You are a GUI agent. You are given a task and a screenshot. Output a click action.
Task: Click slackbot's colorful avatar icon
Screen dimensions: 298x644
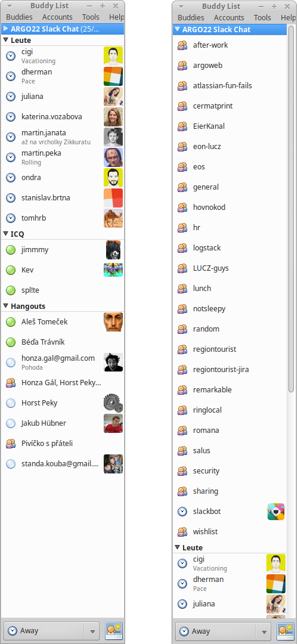[276, 512]
